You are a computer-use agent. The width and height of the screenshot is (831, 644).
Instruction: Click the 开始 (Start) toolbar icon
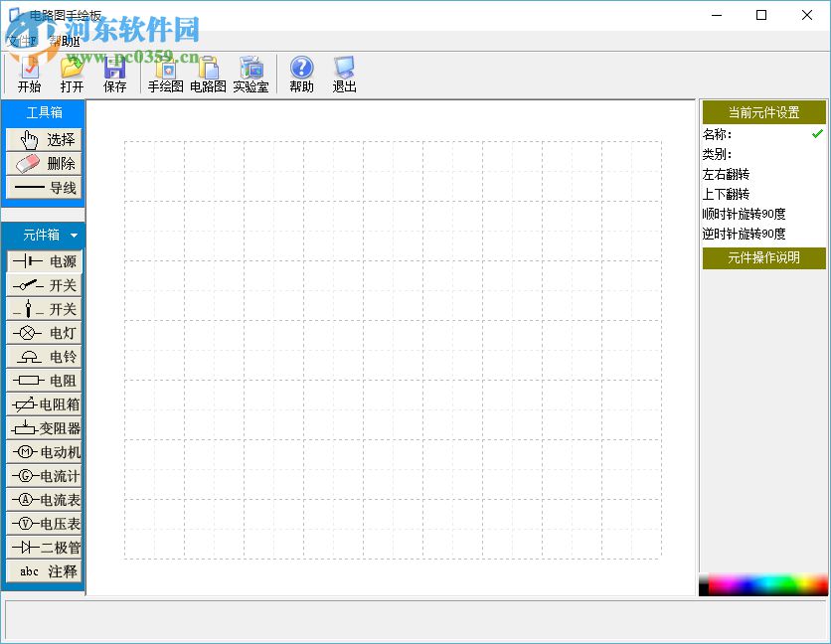tap(29, 75)
